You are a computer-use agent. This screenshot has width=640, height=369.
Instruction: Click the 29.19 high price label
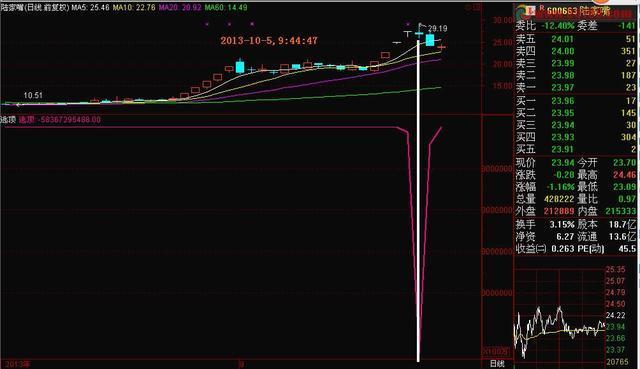point(438,29)
